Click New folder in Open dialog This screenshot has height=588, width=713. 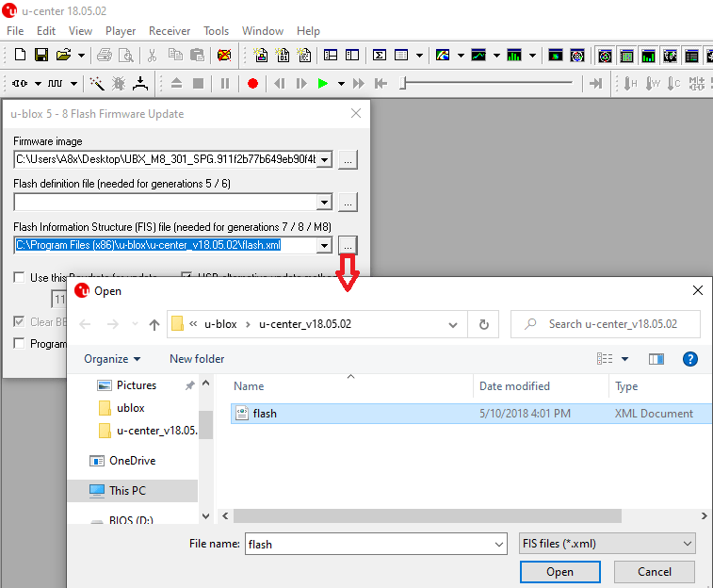(197, 359)
